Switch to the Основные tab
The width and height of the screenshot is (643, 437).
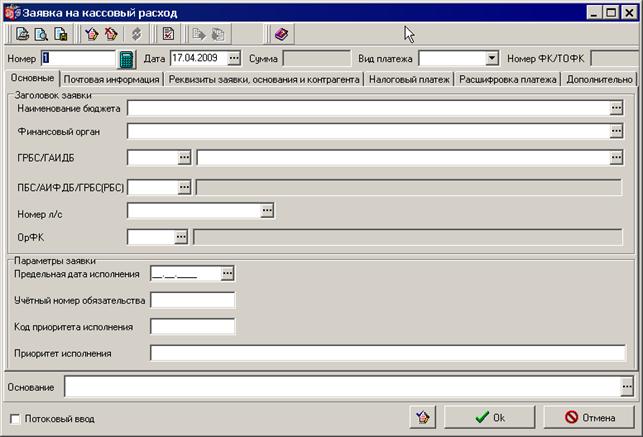point(32,78)
